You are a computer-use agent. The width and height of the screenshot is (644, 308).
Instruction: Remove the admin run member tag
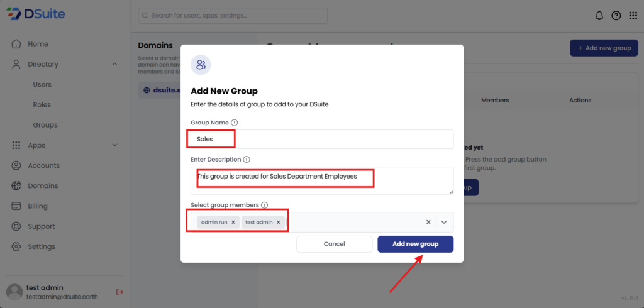233,222
